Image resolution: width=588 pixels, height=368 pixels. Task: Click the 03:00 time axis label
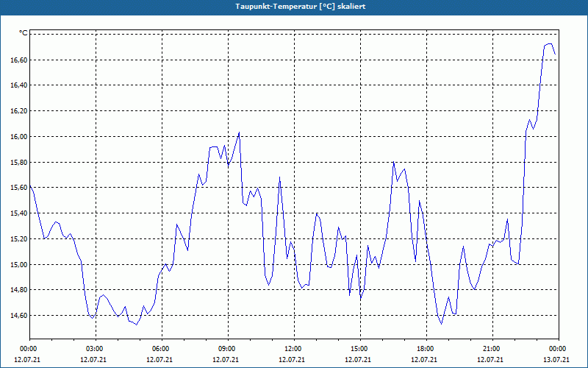point(93,349)
